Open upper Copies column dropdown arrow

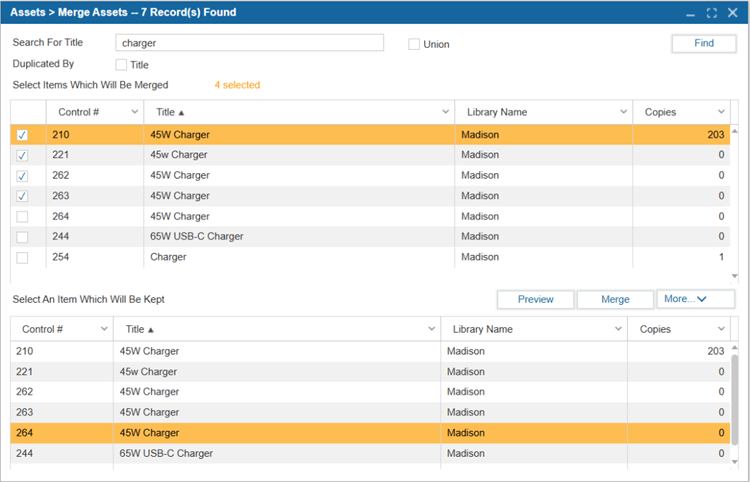tap(721, 112)
